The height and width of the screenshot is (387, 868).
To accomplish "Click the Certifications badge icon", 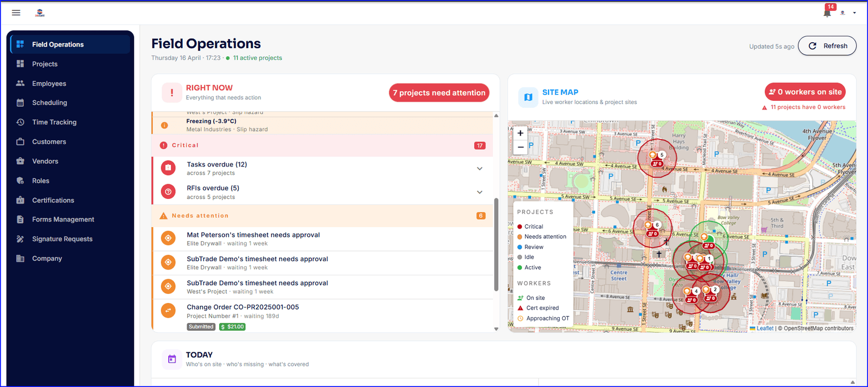I will [x=20, y=200].
